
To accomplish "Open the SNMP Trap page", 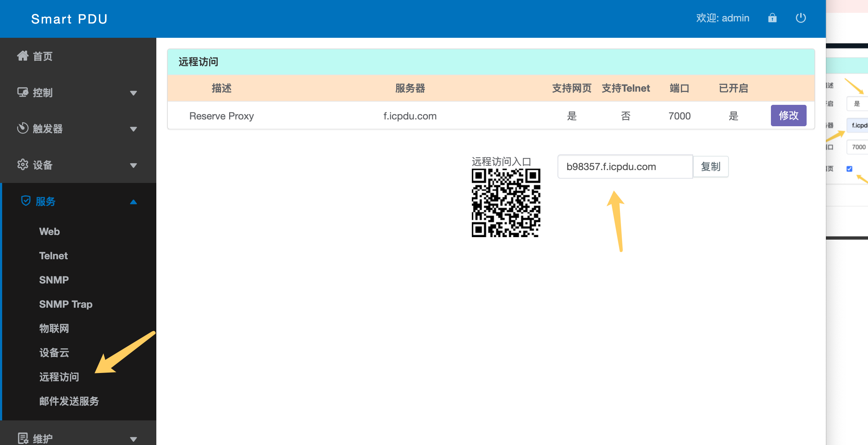I will click(66, 304).
